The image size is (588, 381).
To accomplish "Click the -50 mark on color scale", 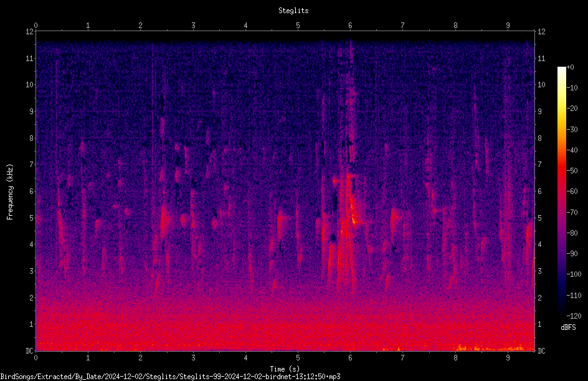I will click(x=572, y=170).
